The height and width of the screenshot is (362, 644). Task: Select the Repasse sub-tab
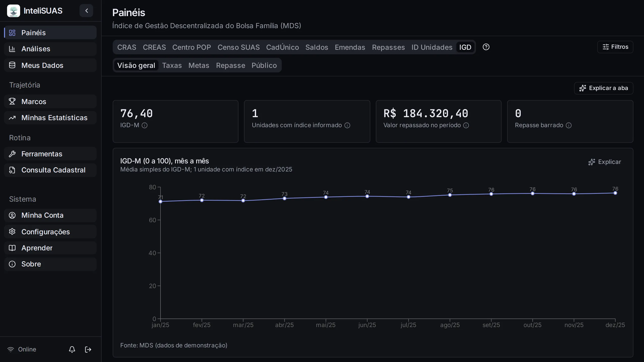click(x=230, y=65)
